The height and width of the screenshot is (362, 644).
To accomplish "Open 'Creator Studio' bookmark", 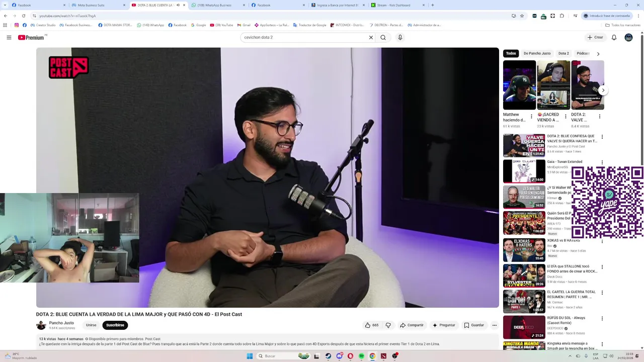I will [x=43, y=25].
